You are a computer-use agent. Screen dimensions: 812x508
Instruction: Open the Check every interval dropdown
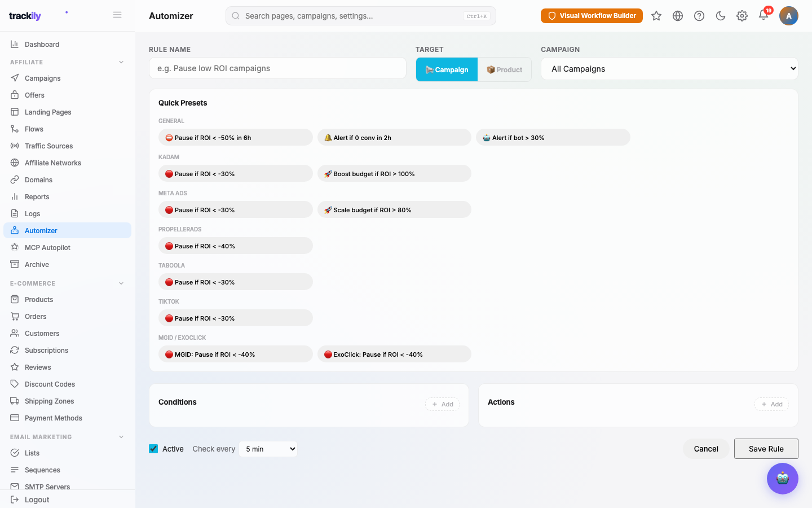268,449
